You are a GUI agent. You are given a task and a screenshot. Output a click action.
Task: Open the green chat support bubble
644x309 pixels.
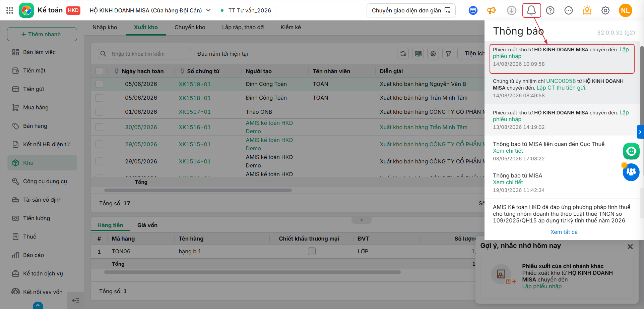(631, 151)
